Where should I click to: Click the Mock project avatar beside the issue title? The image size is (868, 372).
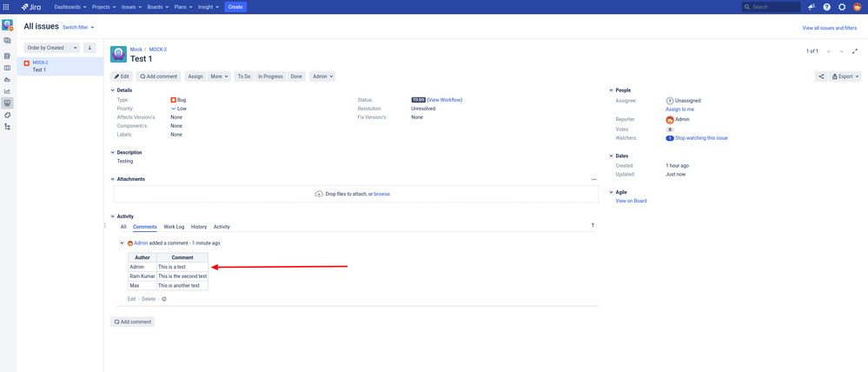(118, 54)
